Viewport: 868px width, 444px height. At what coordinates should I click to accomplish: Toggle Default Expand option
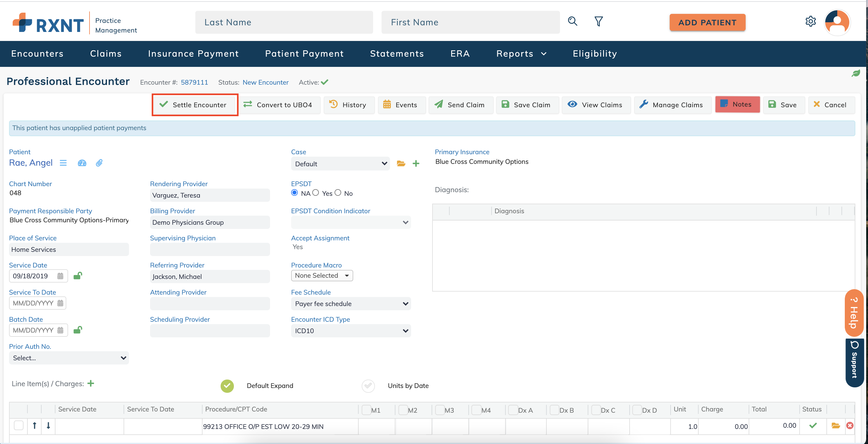point(227,386)
